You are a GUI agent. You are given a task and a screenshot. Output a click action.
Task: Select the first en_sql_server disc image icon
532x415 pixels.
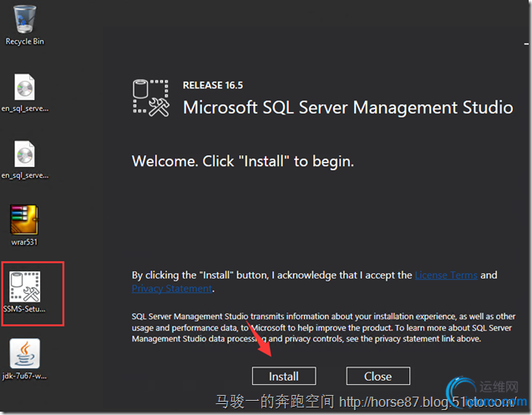[24, 89]
